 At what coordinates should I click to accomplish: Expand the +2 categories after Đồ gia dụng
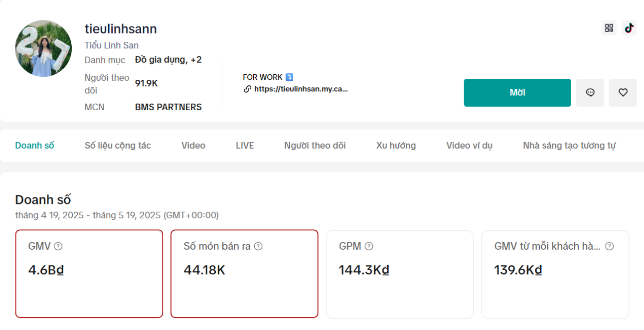[x=196, y=60]
